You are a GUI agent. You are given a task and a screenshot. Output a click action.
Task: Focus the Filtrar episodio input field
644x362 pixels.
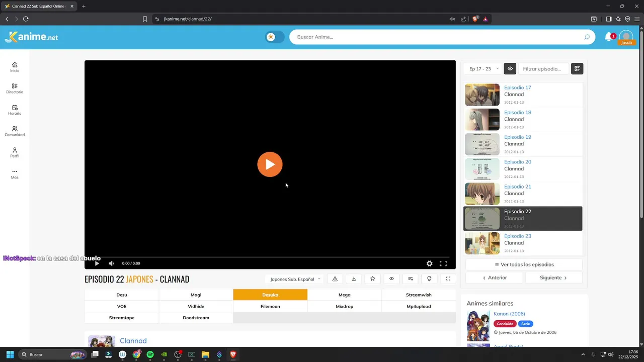click(x=543, y=69)
